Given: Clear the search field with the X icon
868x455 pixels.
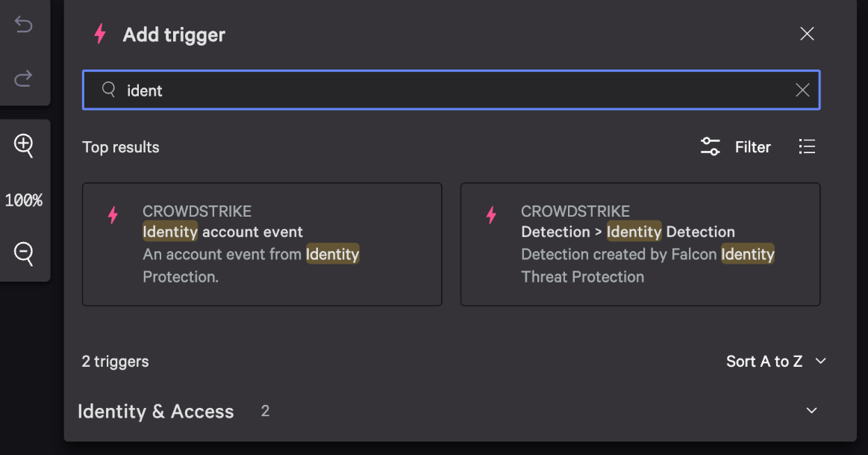Looking at the screenshot, I should point(802,90).
